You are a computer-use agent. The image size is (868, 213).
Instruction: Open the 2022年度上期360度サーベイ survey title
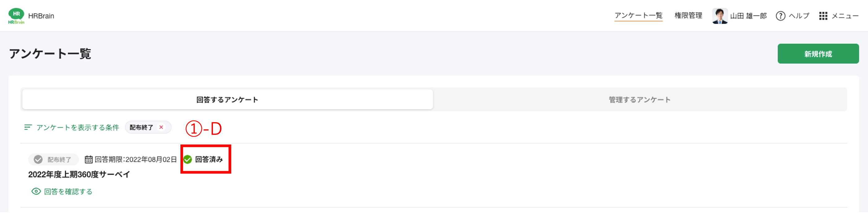tap(79, 175)
